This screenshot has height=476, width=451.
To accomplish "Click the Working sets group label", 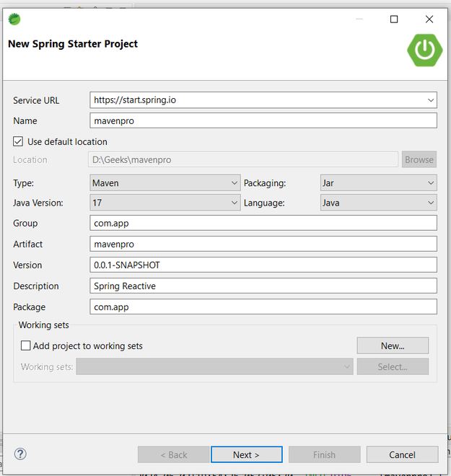I will (x=44, y=325).
